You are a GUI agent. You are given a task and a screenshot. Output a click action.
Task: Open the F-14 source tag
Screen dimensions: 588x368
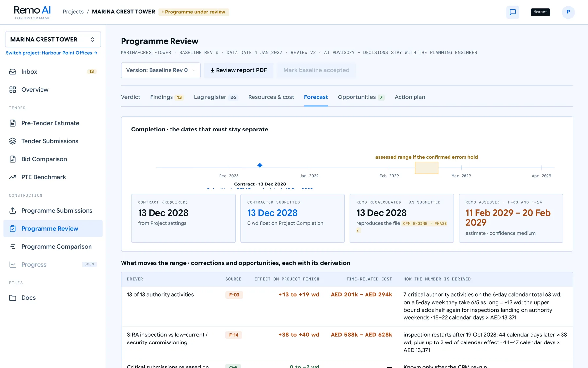tap(234, 335)
